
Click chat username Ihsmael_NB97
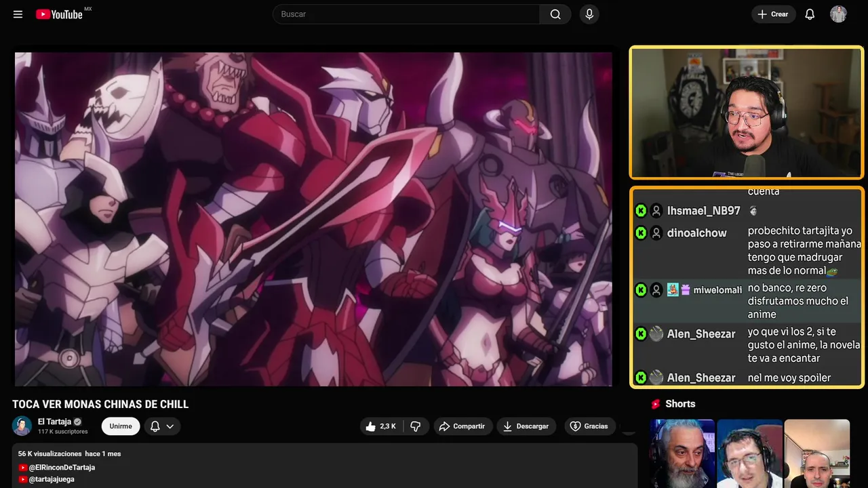[703, 211]
